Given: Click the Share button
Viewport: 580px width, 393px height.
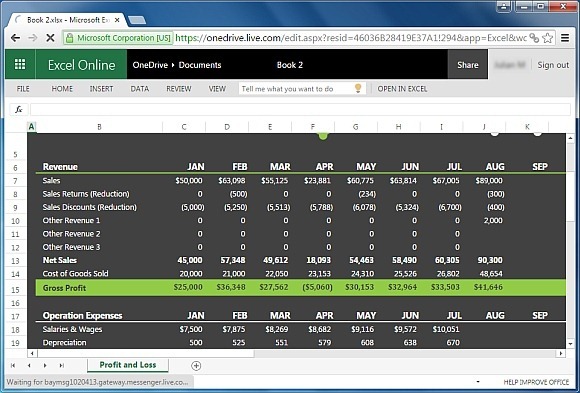Looking at the screenshot, I should coord(468,65).
